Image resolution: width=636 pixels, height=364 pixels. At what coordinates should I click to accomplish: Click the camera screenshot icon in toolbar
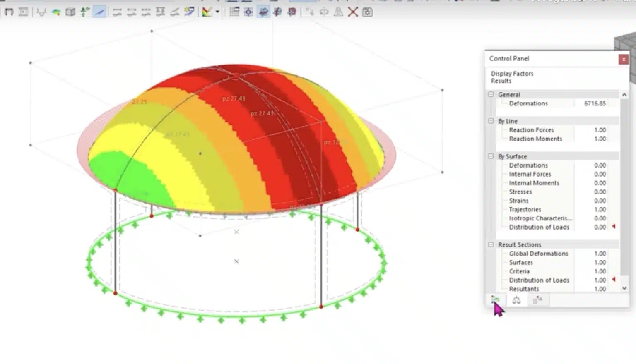367,12
